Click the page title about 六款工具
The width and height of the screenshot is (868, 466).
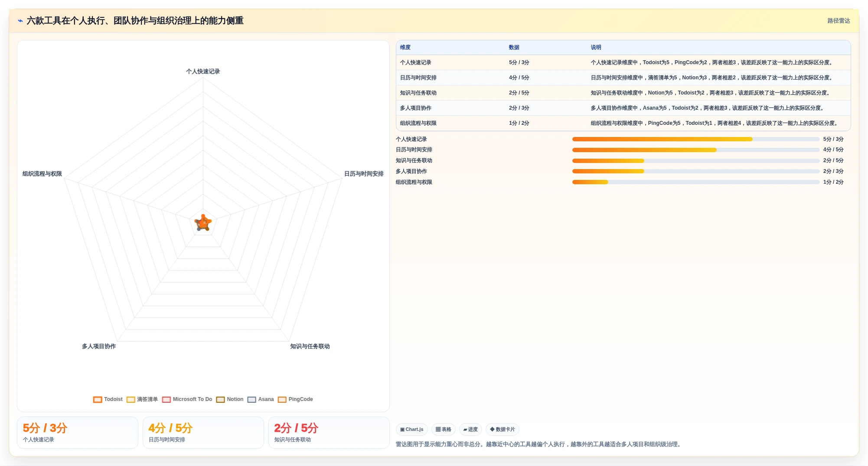tap(135, 21)
